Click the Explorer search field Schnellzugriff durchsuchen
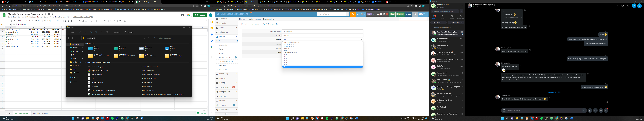The image size is (644, 121). click(171, 38)
